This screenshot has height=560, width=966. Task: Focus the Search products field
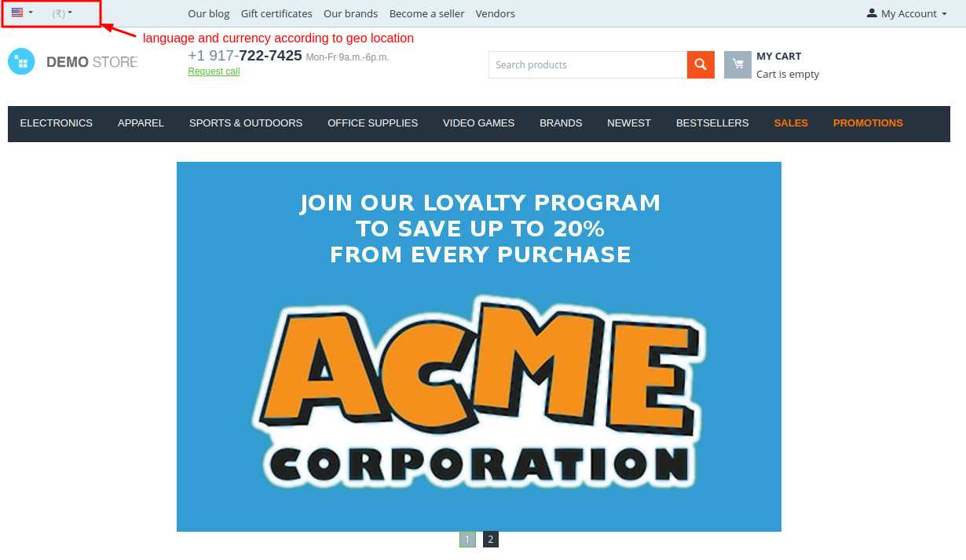(x=587, y=64)
